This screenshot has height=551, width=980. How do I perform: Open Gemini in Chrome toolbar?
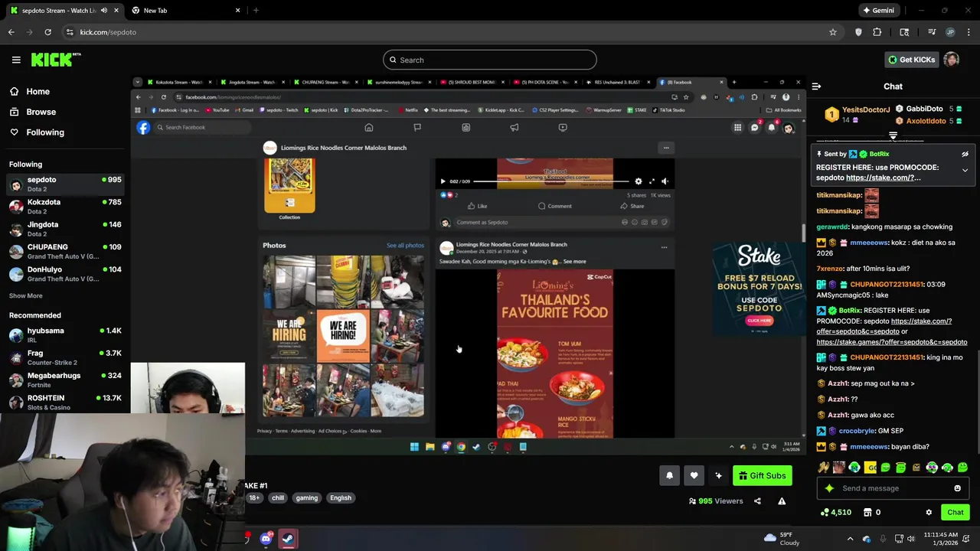tap(879, 11)
